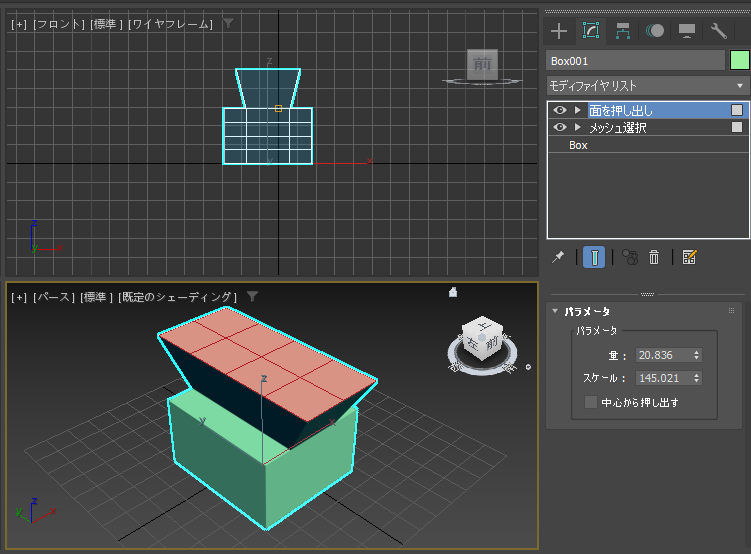Select the Box entry in the modifier stack
Viewport: 751px width, 554px height.
(x=578, y=145)
